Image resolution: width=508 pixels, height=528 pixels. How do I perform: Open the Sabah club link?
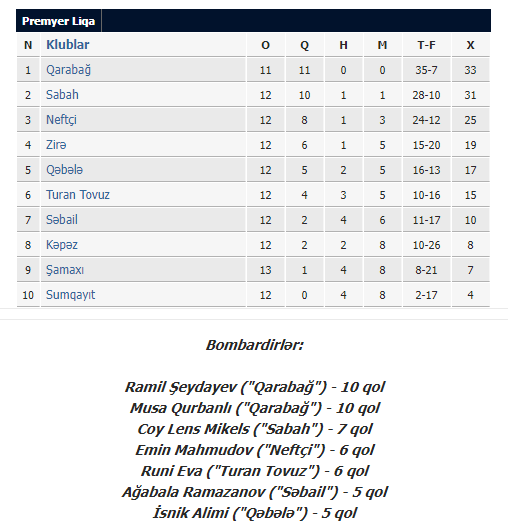(x=62, y=95)
